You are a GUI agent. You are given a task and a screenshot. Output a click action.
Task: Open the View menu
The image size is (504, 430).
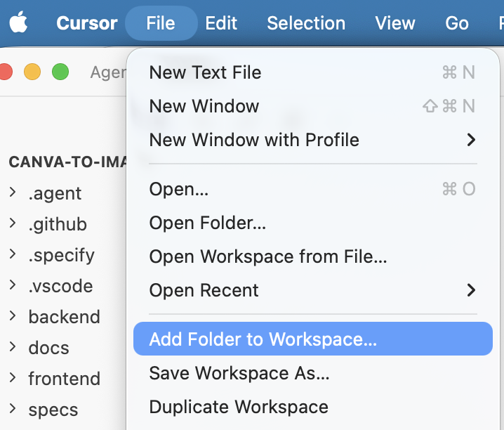(395, 23)
